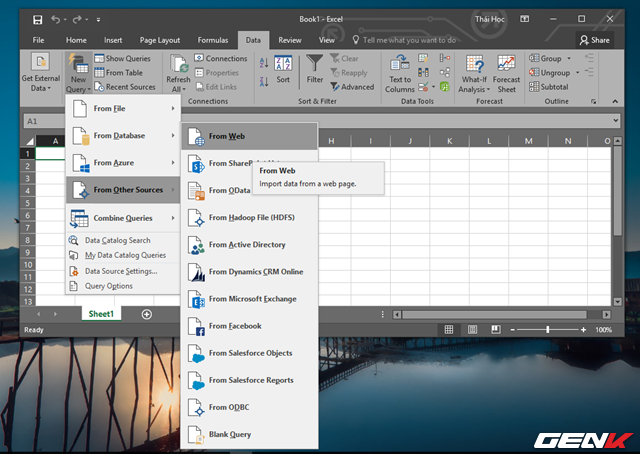Open Query Options
This screenshot has width=640, height=454.
(x=123, y=286)
